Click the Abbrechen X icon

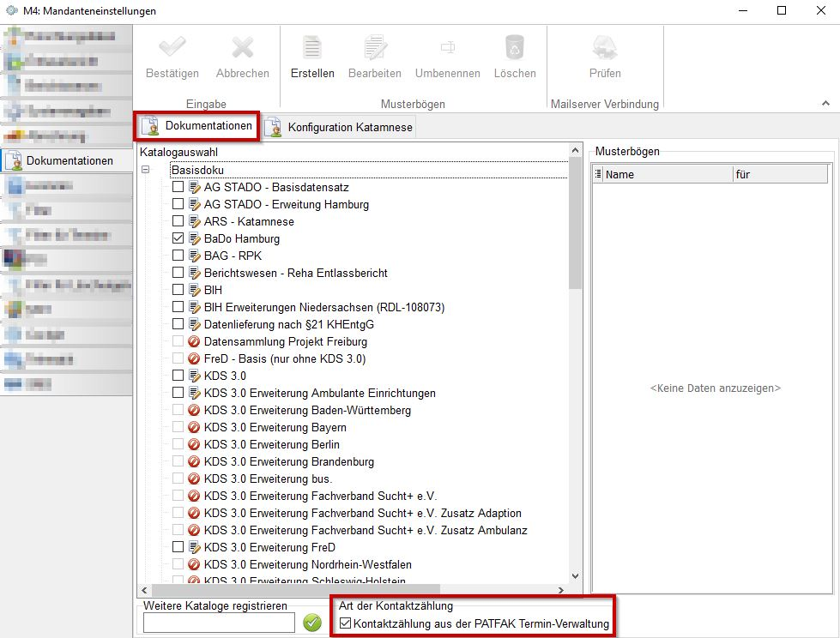pyautogui.click(x=243, y=48)
